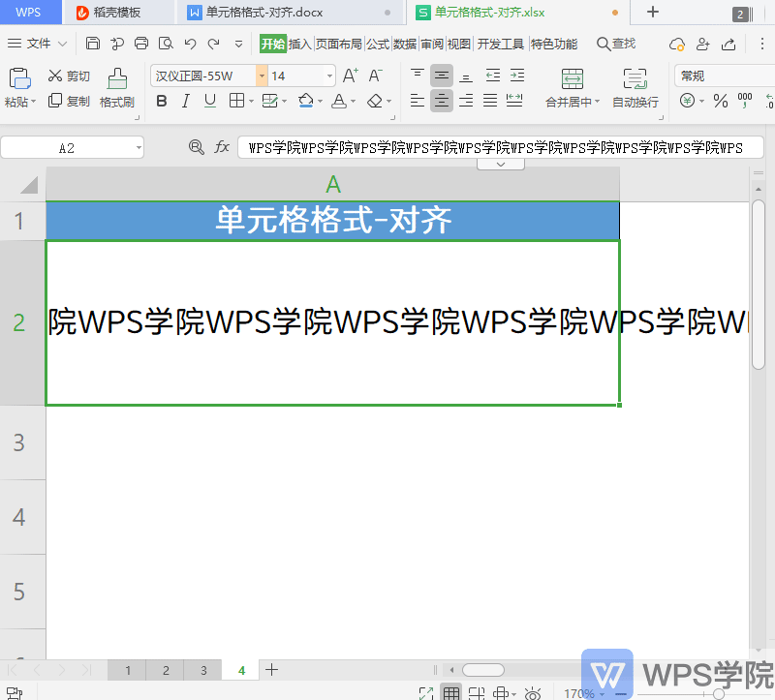Select sheet tab 2
This screenshot has width=775, height=700.
tap(166, 670)
